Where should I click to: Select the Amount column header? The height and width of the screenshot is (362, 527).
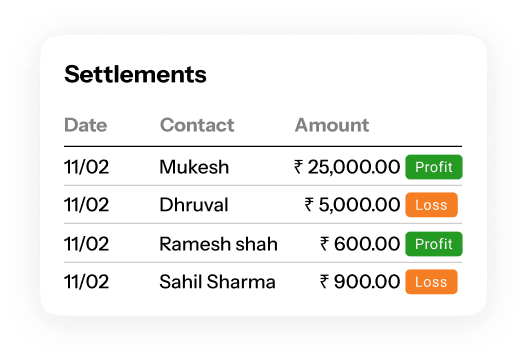332,125
